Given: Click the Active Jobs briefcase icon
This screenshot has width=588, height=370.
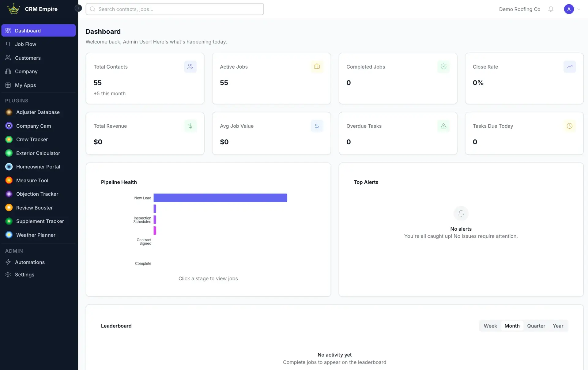Looking at the screenshot, I should (x=317, y=66).
